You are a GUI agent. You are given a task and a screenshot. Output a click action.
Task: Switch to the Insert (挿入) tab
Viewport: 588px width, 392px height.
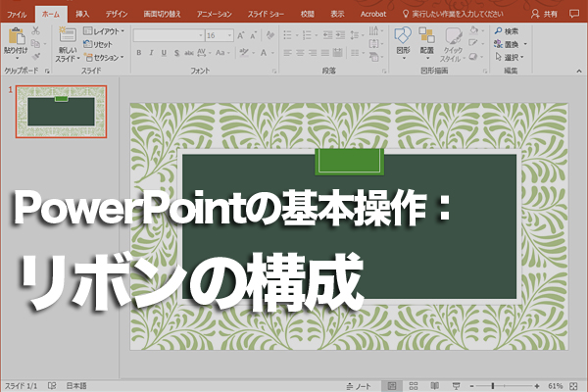point(82,14)
